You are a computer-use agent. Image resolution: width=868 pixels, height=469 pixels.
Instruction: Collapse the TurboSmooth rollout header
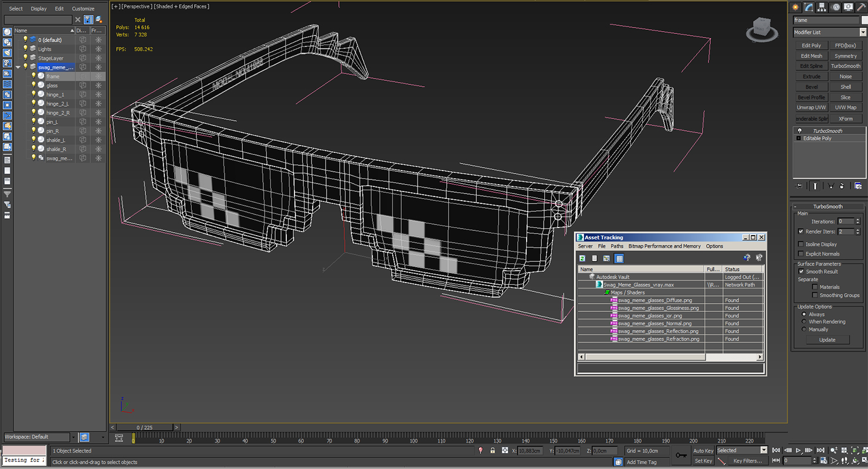(x=828, y=206)
